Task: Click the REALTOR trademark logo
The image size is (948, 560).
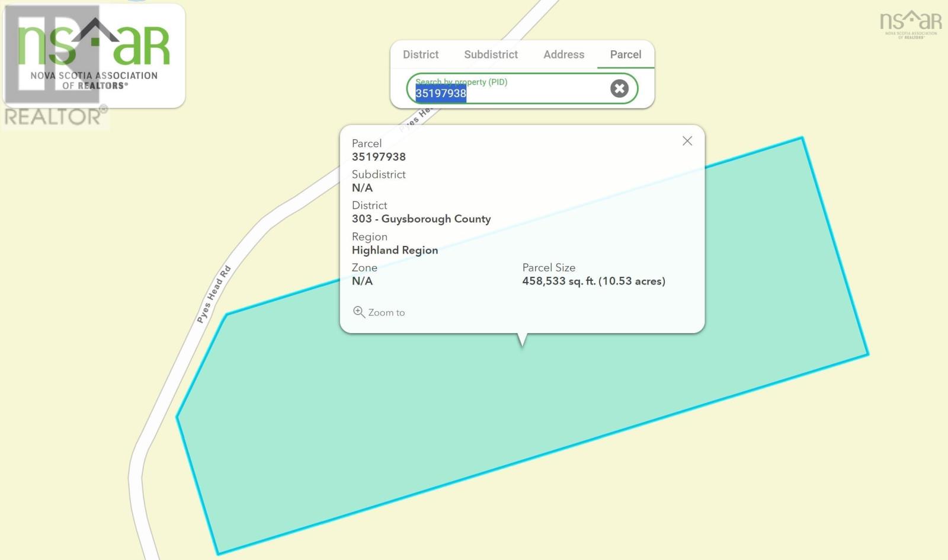Action: click(x=55, y=116)
